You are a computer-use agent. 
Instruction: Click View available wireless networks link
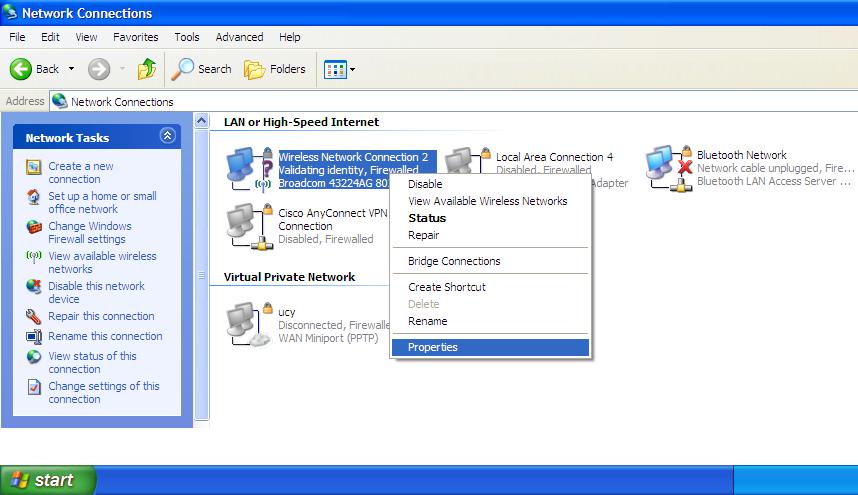pyautogui.click(x=102, y=263)
